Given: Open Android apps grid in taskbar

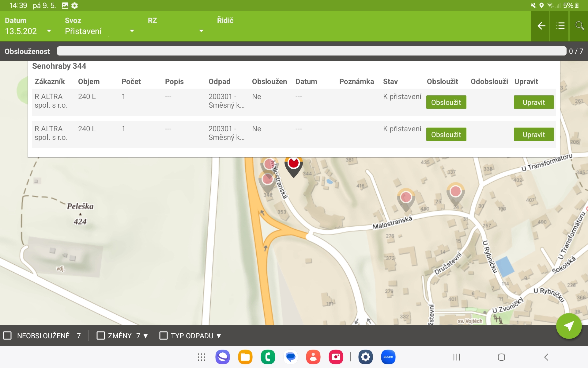Looking at the screenshot, I should pyautogui.click(x=201, y=357).
